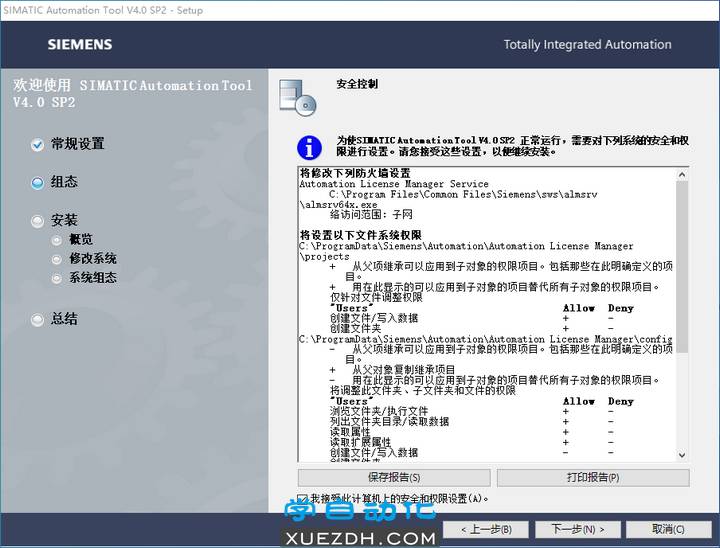Cancel setup with the 取消(C) button
The height and width of the screenshot is (548, 720).
669,529
